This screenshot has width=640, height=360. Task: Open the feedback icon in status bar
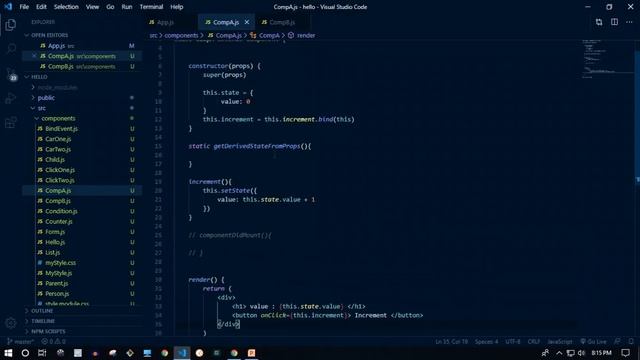pyautogui.click(x=618, y=341)
